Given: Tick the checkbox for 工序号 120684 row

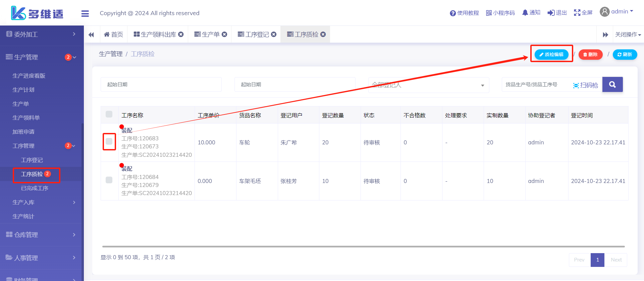Looking at the screenshot, I should 109,180.
